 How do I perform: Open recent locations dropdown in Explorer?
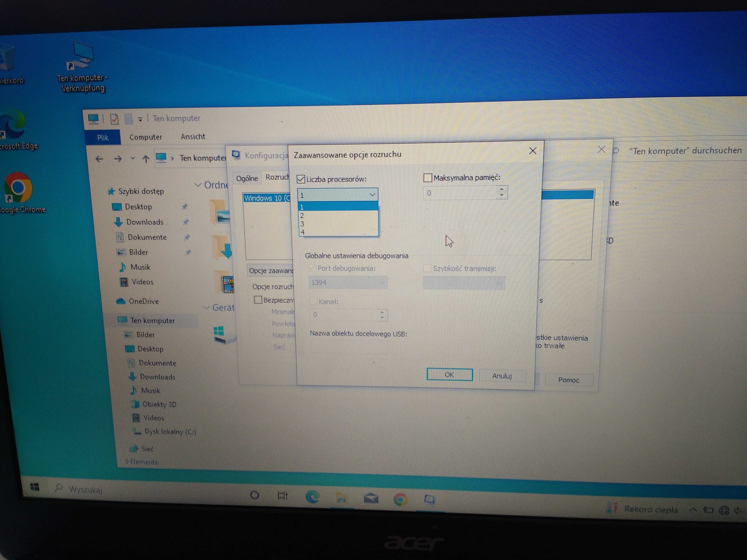point(133,158)
